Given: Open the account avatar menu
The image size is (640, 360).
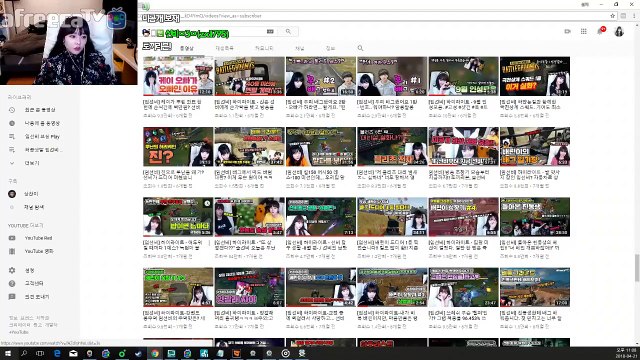Looking at the screenshot, I should pos(619,31).
